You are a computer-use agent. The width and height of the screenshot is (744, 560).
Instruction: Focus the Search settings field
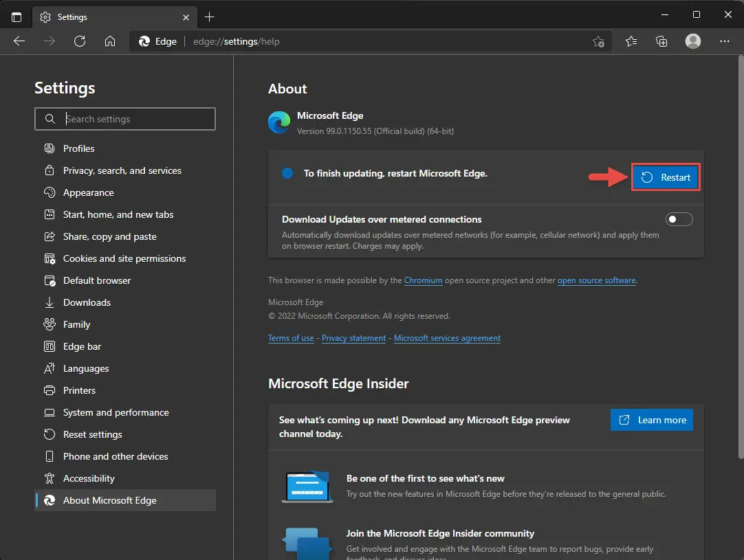(x=125, y=119)
